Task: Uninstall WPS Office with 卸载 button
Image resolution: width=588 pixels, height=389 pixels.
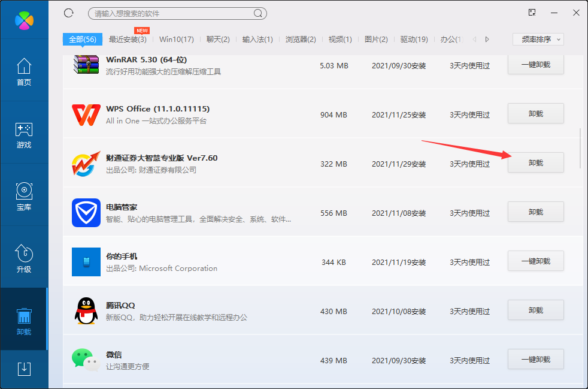Action: [536, 113]
